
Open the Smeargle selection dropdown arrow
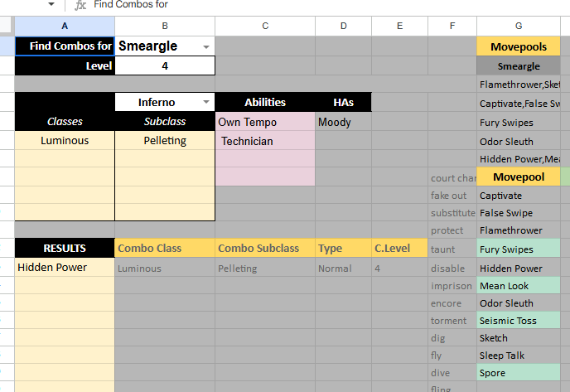(206, 47)
